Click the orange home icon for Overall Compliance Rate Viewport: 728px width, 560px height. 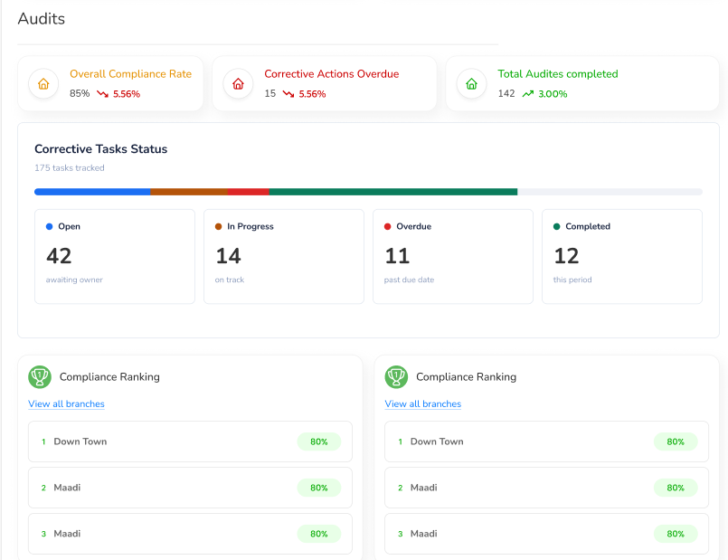tap(43, 84)
